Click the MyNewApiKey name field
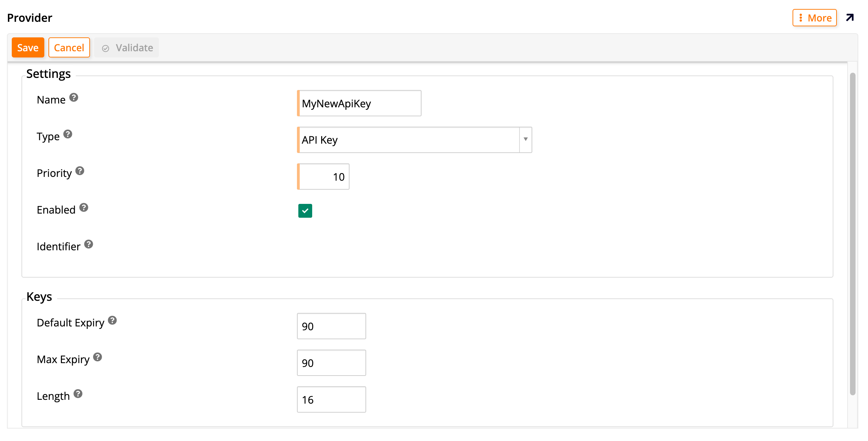The image size is (868, 441). click(359, 103)
